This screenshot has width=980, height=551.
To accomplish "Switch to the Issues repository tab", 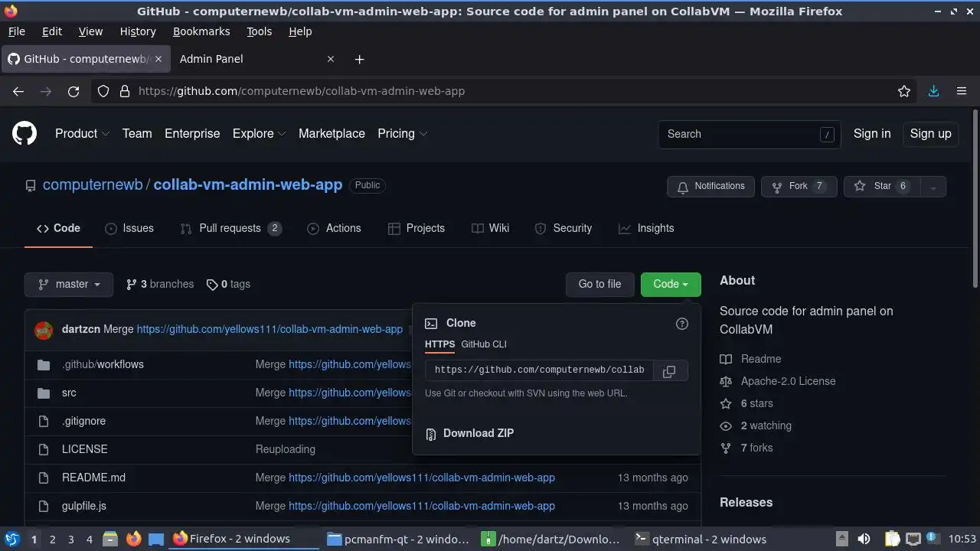I will coord(129,229).
